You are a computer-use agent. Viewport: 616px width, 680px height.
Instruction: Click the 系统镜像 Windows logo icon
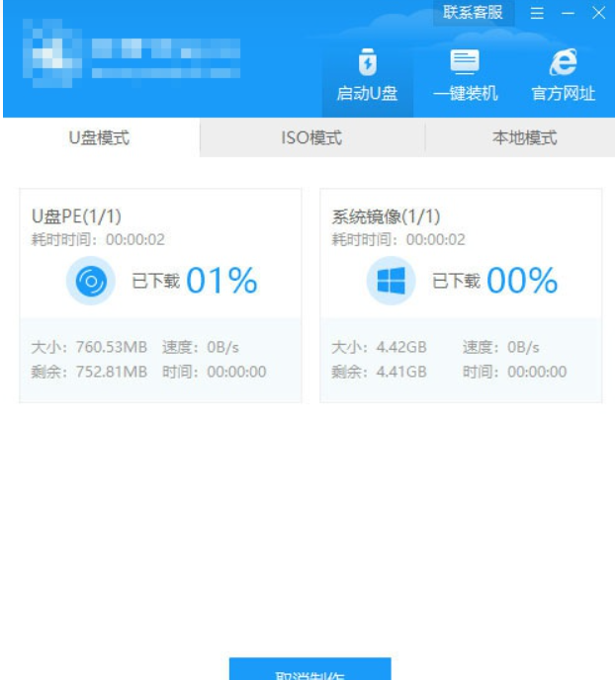[x=391, y=281]
